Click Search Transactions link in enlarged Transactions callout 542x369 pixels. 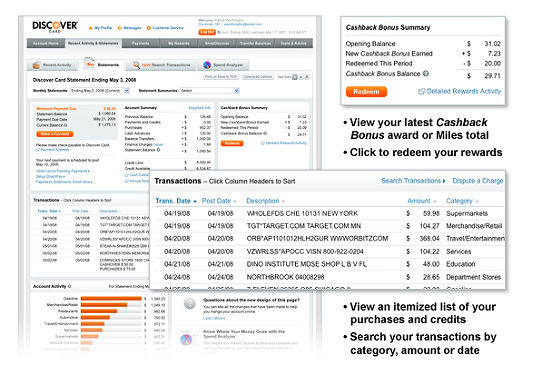(413, 181)
